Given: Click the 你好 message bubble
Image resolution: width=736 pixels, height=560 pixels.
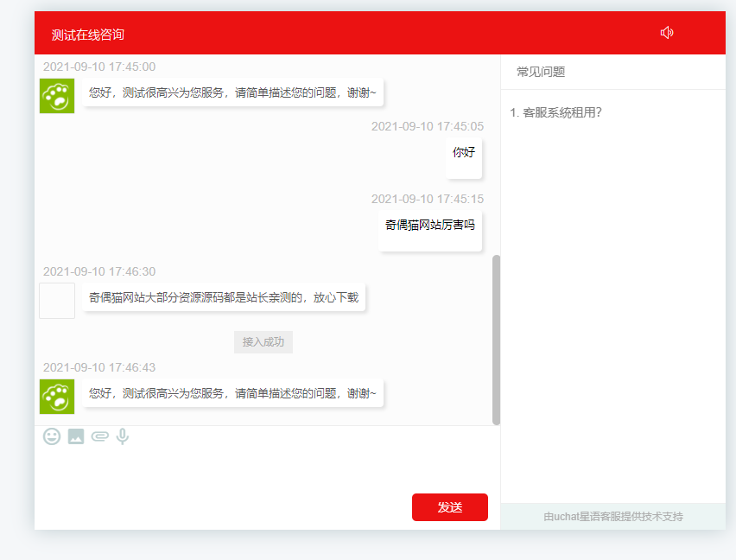Looking at the screenshot, I should (464, 154).
